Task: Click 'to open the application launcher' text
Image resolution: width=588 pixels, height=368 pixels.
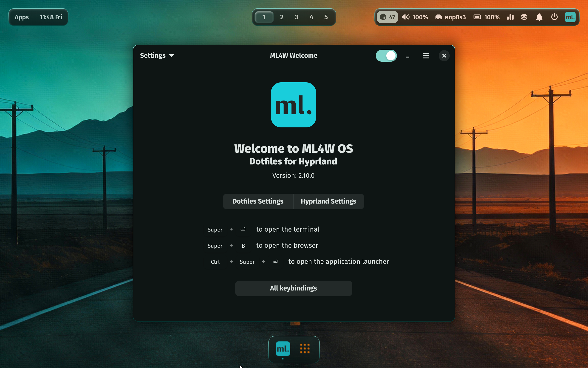Action: [x=339, y=262]
